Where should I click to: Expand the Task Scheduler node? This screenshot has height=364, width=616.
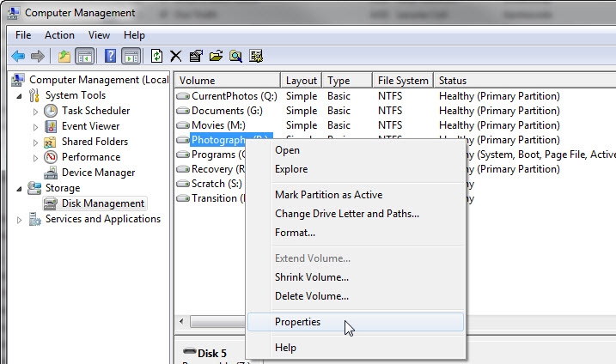tap(35, 112)
